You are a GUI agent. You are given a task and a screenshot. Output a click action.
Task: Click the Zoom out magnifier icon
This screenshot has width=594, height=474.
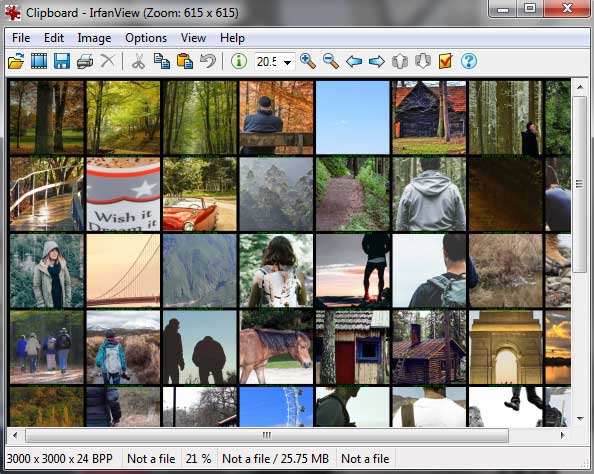click(331, 61)
